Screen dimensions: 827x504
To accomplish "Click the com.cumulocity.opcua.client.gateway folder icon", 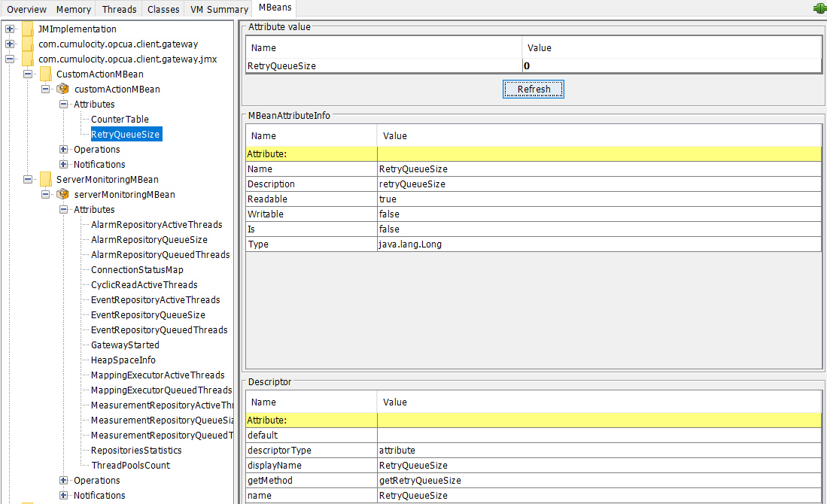I will [x=27, y=44].
